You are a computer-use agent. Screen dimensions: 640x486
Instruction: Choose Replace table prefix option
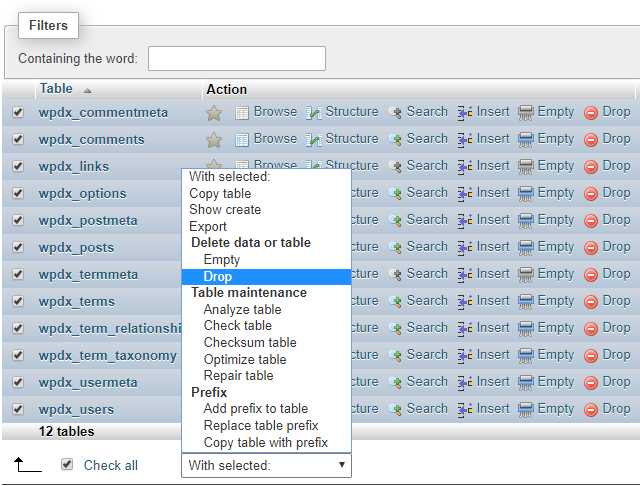(260, 425)
